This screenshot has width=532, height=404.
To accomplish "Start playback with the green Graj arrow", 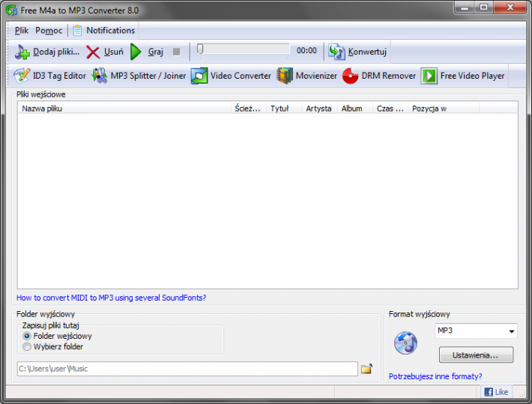I will pyautogui.click(x=136, y=52).
